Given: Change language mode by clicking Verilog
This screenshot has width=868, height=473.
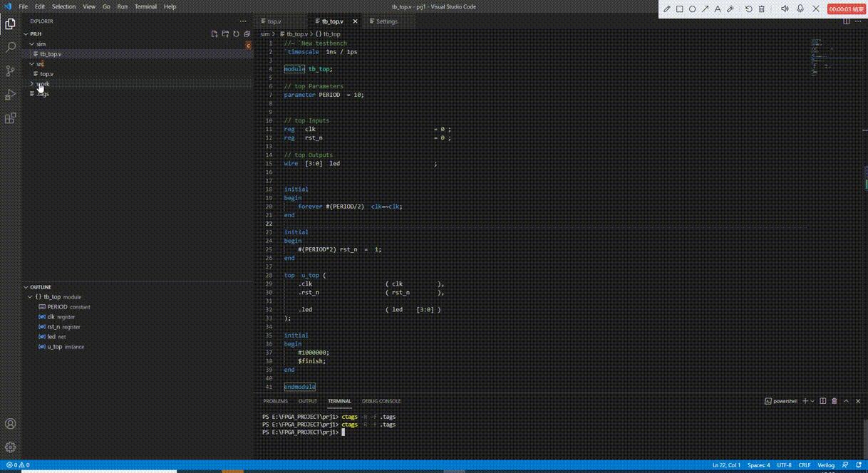Looking at the screenshot, I should [x=826, y=464].
